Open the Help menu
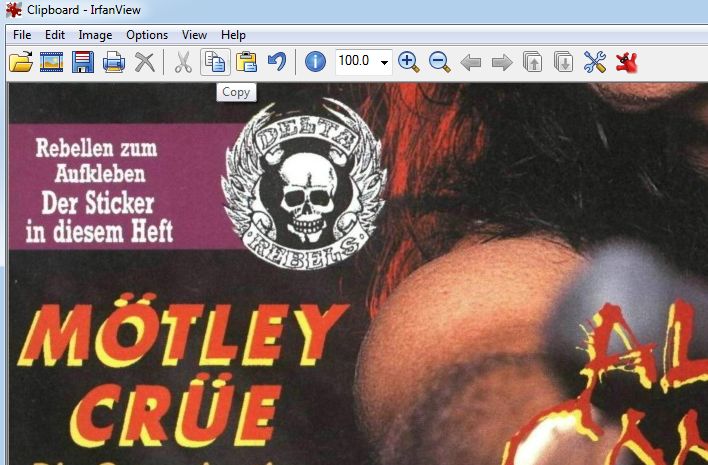708x465 pixels. 233,35
